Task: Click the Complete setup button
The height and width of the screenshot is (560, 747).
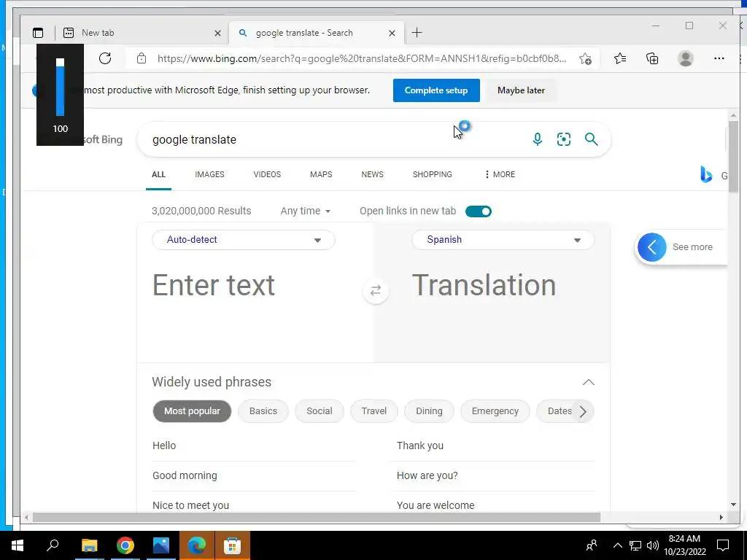Action: (436, 90)
